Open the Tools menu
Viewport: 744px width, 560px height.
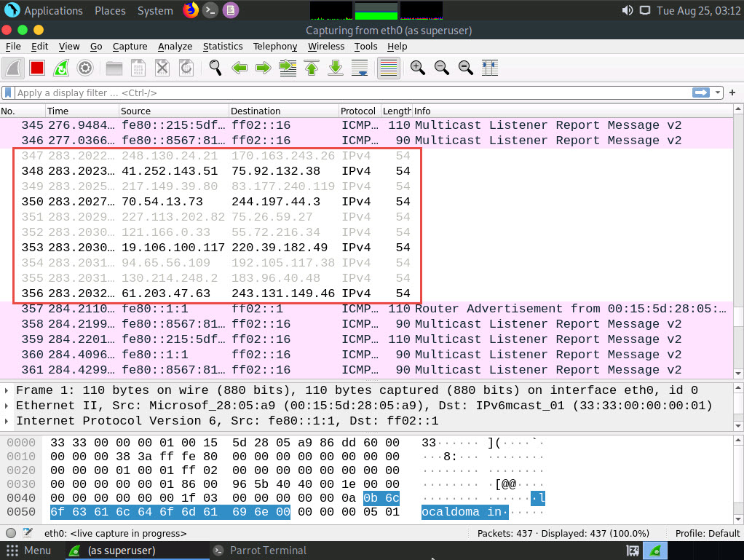(x=366, y=47)
